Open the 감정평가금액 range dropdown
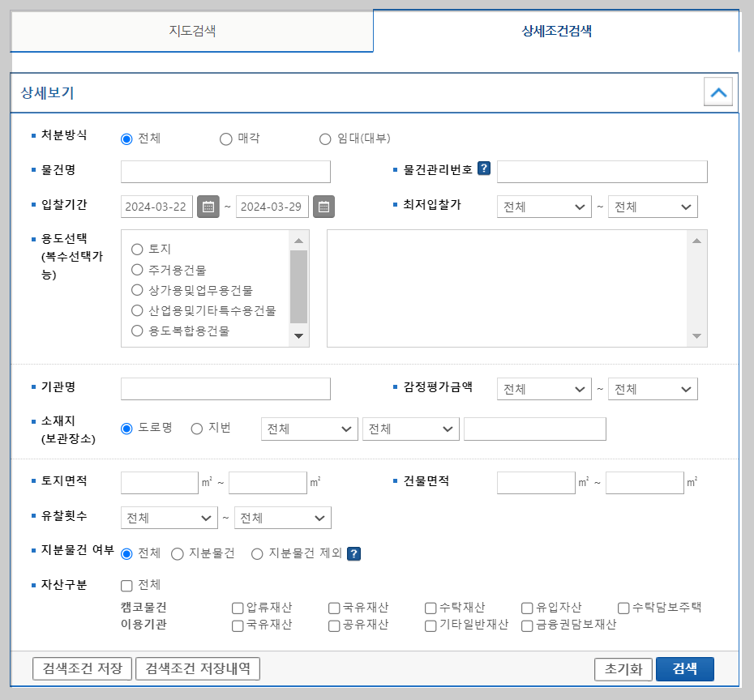Viewport: 754px width, 700px height. click(544, 389)
